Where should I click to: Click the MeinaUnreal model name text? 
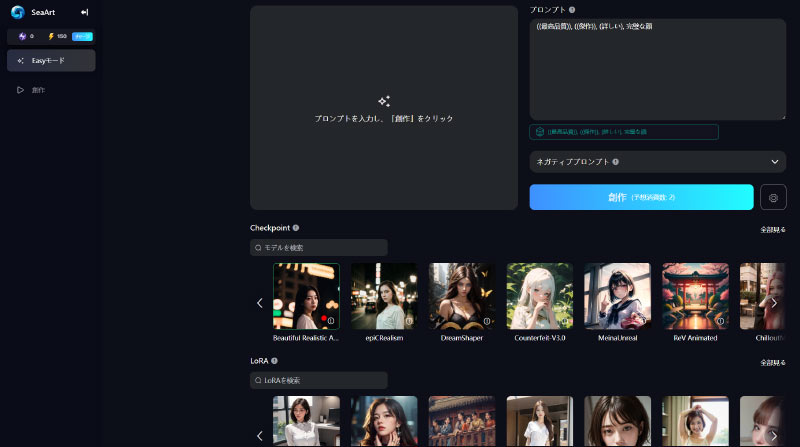[x=617, y=338]
